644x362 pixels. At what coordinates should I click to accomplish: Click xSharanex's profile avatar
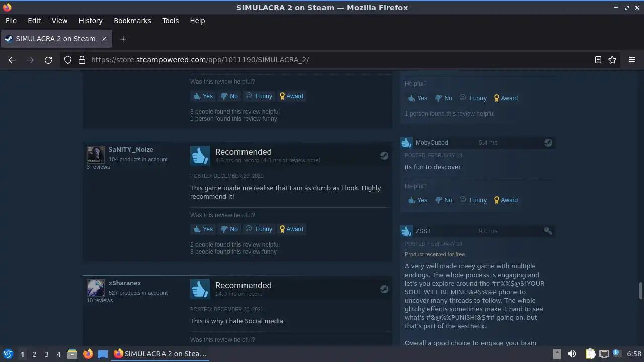[x=96, y=288]
